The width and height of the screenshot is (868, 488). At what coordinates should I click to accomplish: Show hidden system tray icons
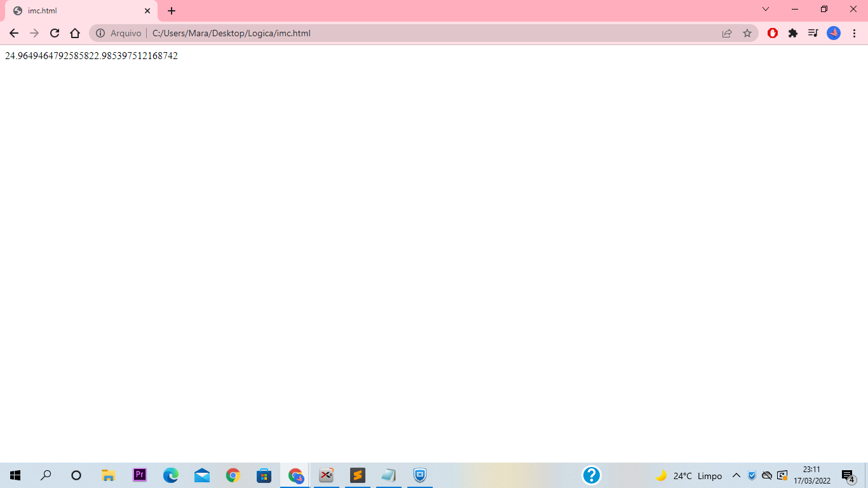tap(736, 476)
